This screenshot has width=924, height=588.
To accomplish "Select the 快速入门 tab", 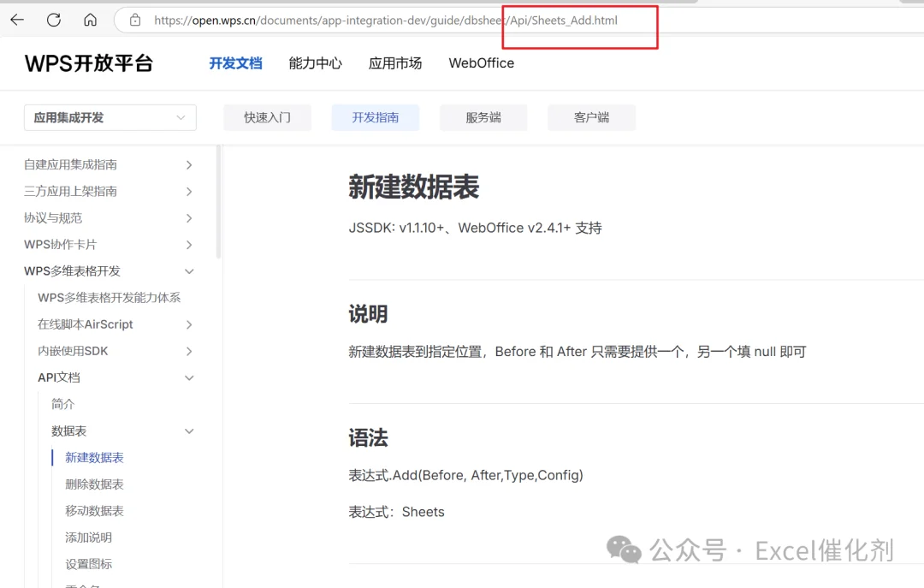I will tap(268, 117).
